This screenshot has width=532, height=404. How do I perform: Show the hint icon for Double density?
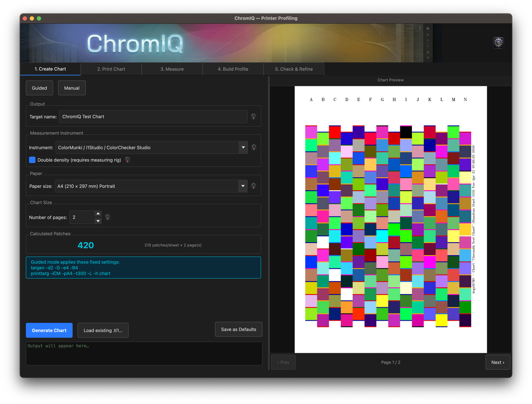(x=128, y=160)
